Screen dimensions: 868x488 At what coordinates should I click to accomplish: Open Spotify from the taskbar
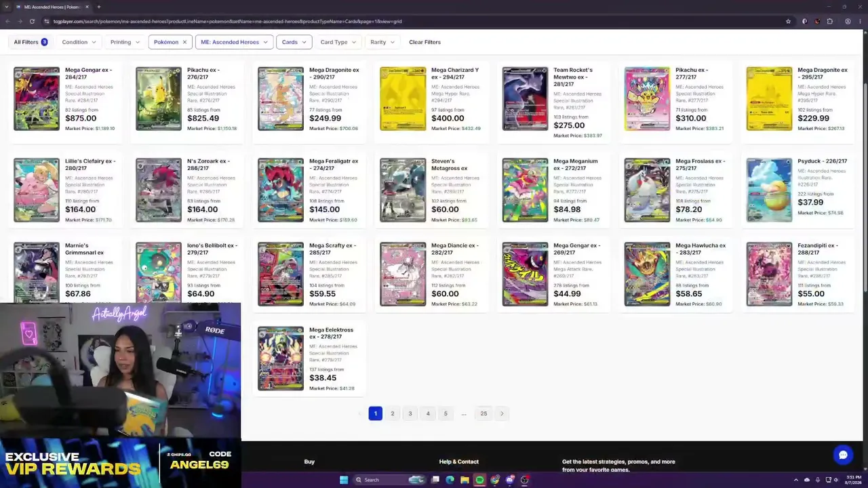[x=479, y=480]
